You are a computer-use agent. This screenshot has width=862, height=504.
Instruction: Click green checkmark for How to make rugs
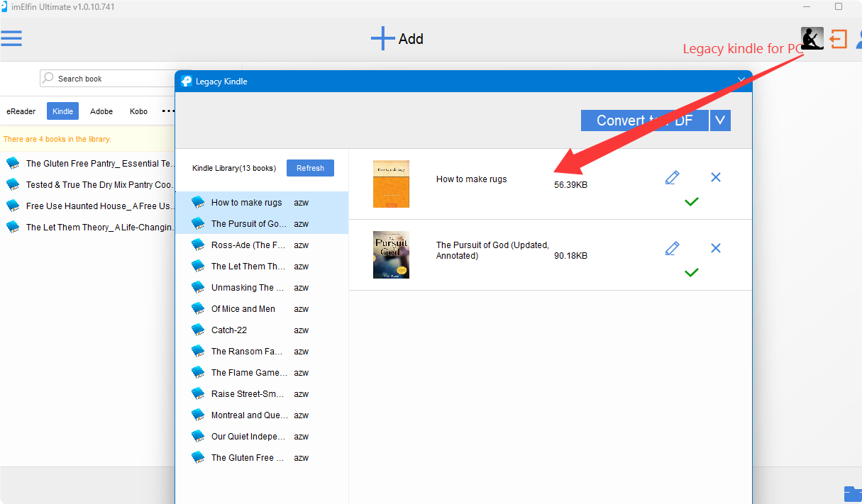coord(692,202)
